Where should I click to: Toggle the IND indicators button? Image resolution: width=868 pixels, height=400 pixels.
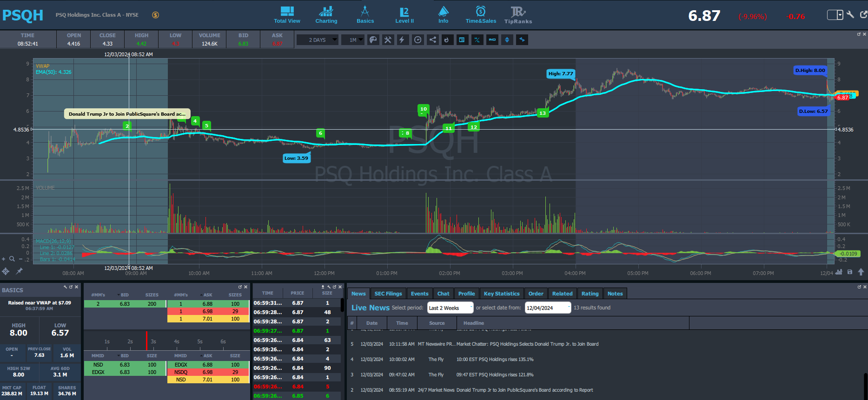coord(492,40)
